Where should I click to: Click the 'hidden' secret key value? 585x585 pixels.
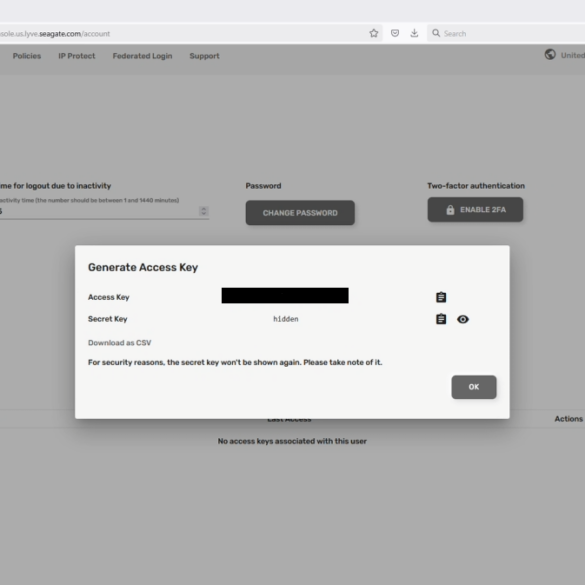pyautogui.click(x=286, y=319)
